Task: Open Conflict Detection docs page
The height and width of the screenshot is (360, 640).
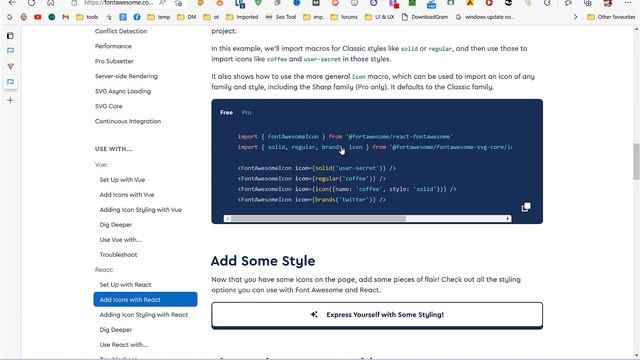Action: pos(121,31)
